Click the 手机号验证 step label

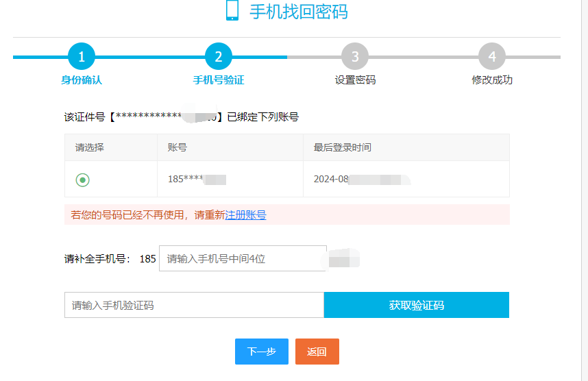(x=219, y=80)
